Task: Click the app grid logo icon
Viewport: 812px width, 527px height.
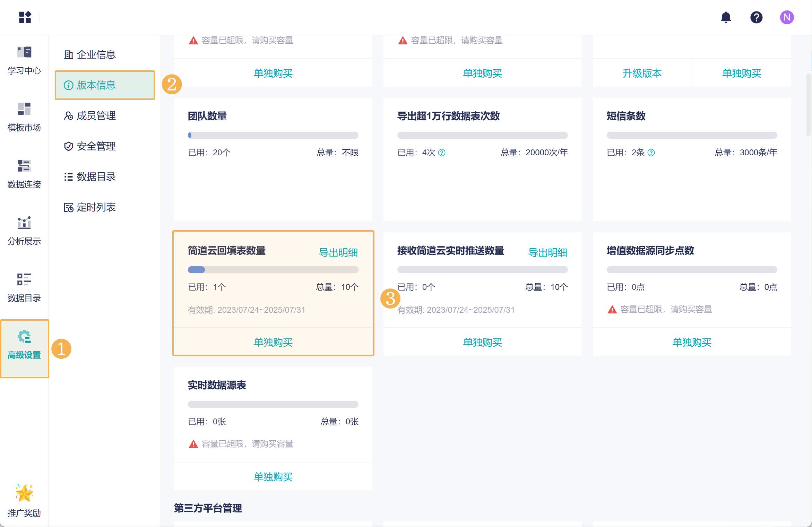Action: [25, 17]
